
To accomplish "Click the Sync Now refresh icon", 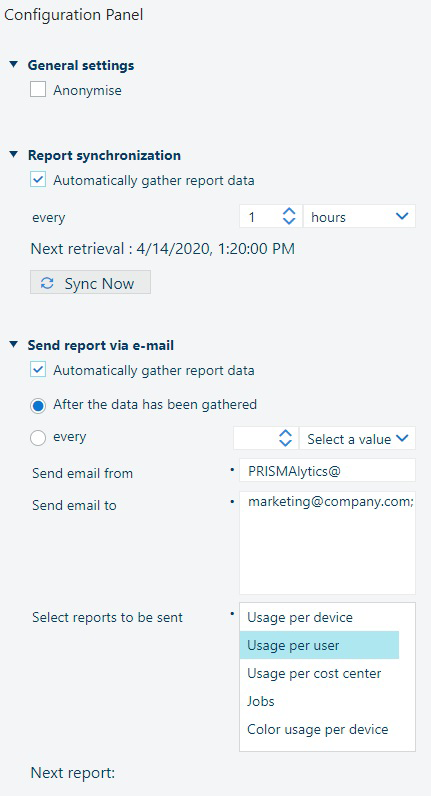I will (x=47, y=283).
